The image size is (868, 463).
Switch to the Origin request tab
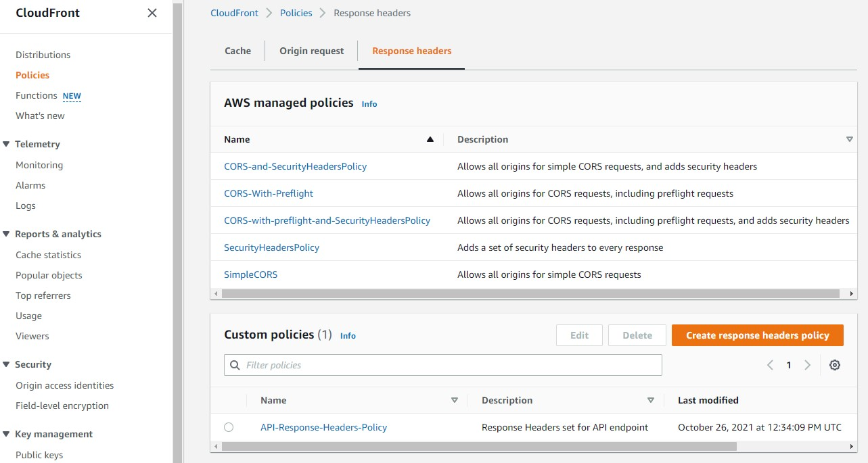click(312, 51)
